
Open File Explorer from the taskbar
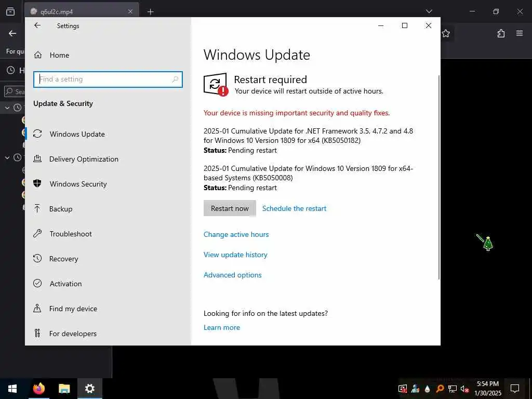pyautogui.click(x=64, y=389)
